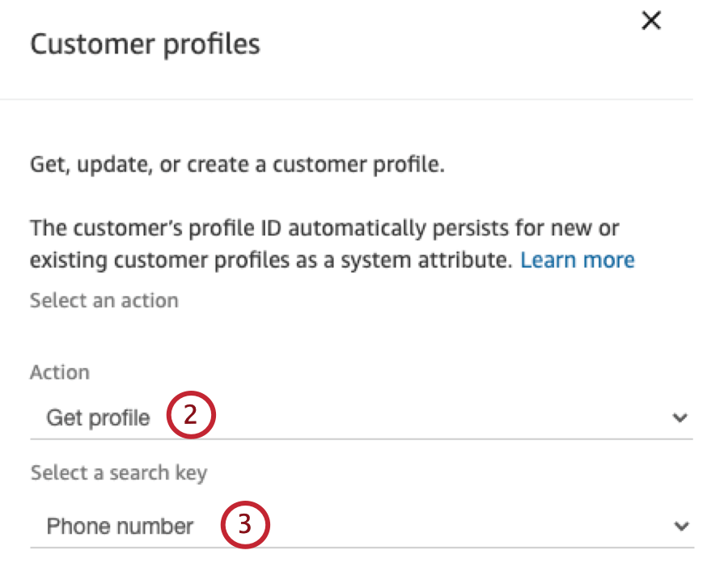This screenshot has width=728, height=563.
Task: Click the 'Select a search key' label
Action: (118, 472)
